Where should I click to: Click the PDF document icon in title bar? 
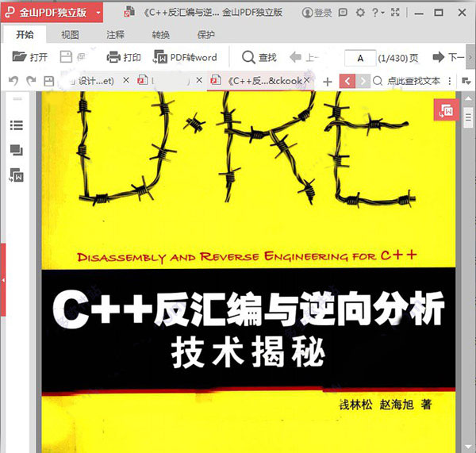point(129,12)
